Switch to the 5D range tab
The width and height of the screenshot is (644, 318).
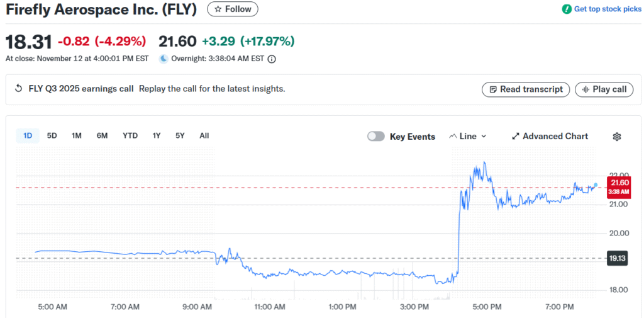(x=52, y=135)
